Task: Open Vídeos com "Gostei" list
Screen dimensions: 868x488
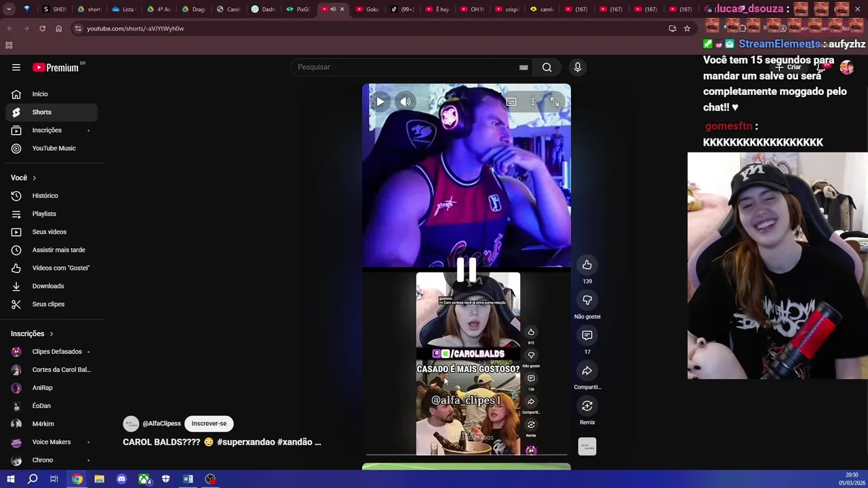Action: [x=51, y=268]
